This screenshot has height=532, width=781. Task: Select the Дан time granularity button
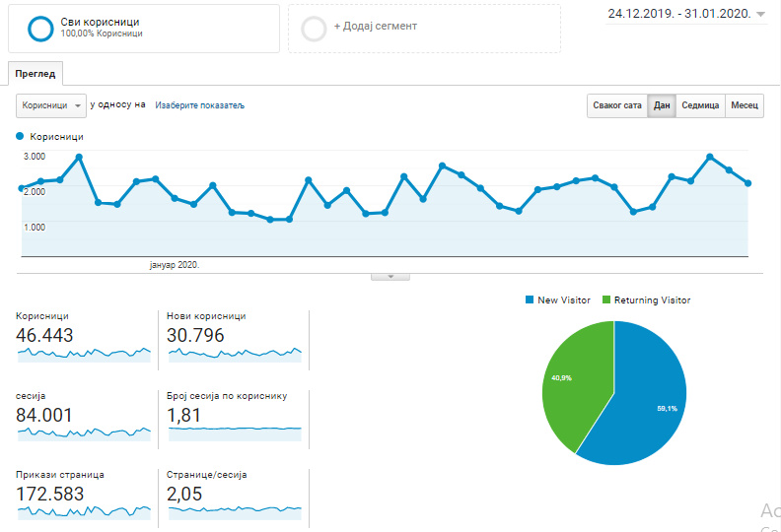click(662, 105)
